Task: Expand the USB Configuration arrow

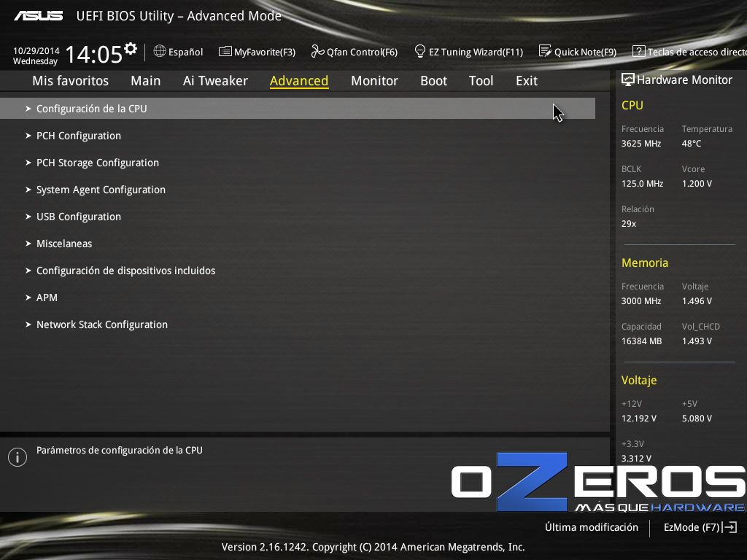Action: pos(28,217)
